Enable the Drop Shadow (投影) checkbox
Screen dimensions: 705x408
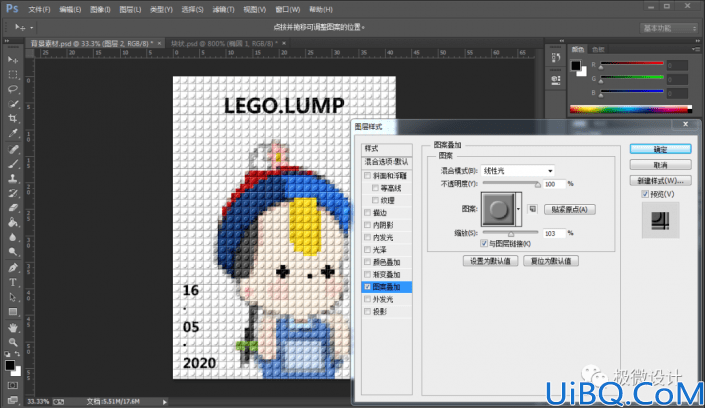[368, 311]
